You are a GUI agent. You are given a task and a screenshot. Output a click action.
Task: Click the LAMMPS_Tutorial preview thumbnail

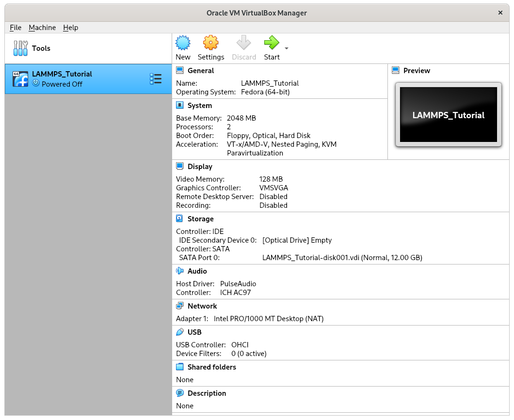pos(449,115)
